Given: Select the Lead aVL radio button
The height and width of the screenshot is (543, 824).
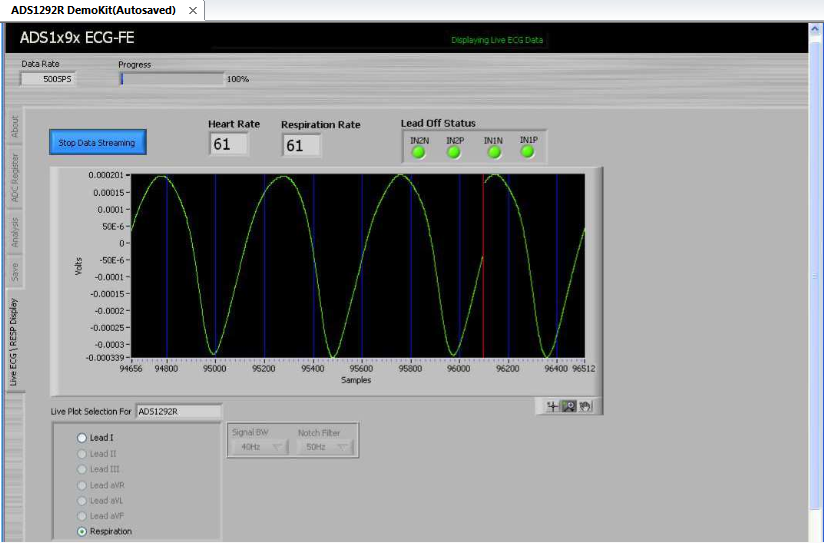Looking at the screenshot, I should click(x=81, y=500).
